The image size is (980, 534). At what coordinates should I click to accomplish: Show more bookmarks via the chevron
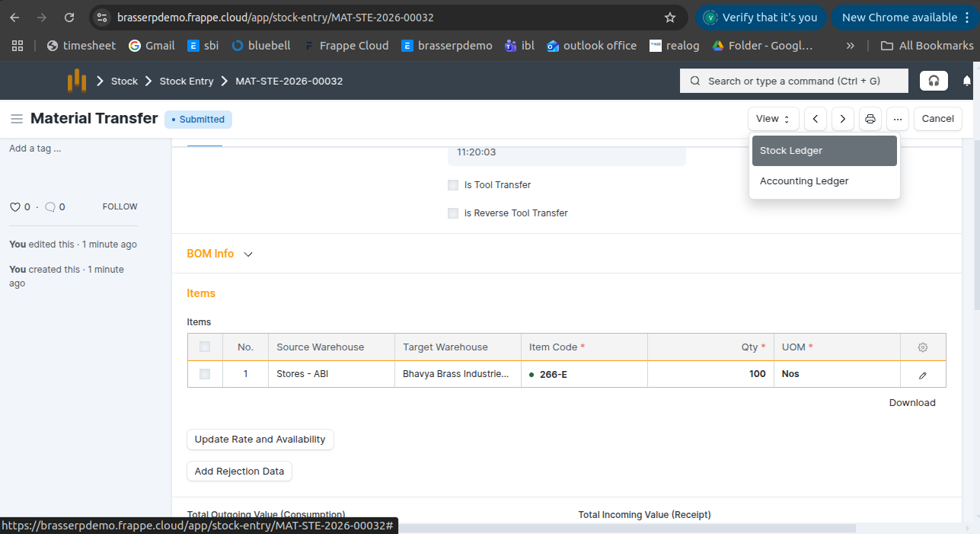pyautogui.click(x=851, y=46)
